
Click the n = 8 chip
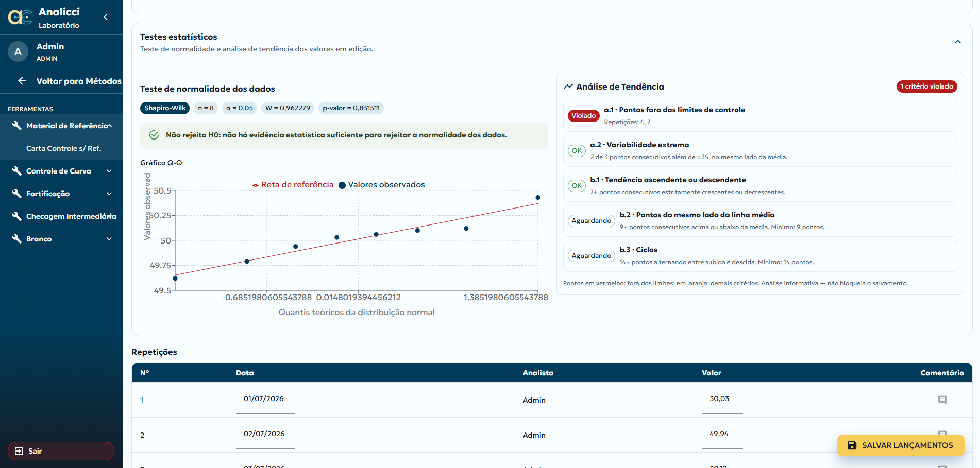(x=206, y=108)
